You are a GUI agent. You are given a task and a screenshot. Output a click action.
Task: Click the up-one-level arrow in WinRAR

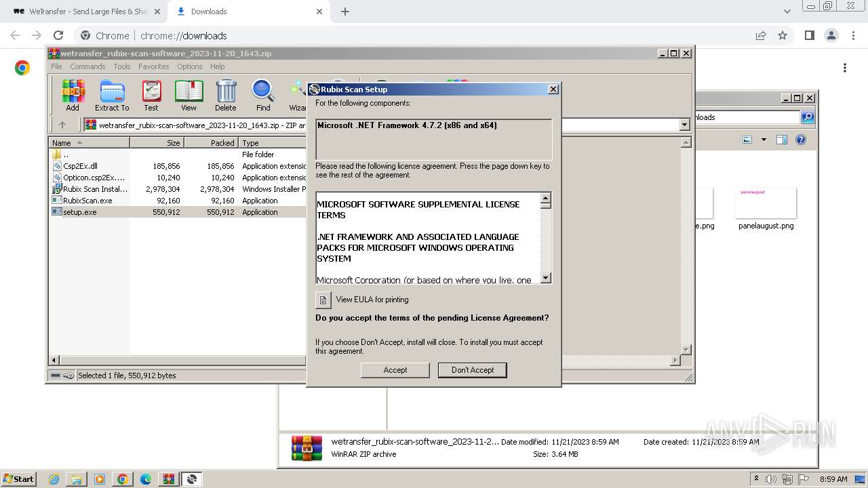62,125
